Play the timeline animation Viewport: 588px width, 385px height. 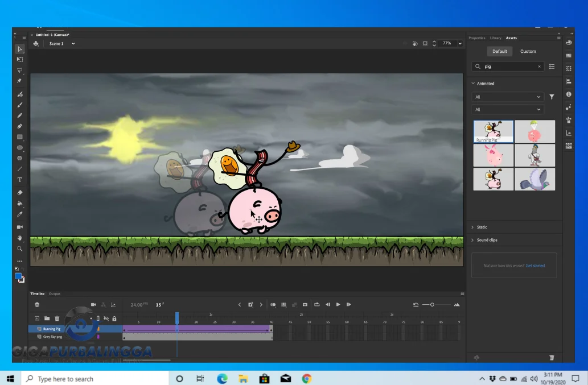point(338,304)
